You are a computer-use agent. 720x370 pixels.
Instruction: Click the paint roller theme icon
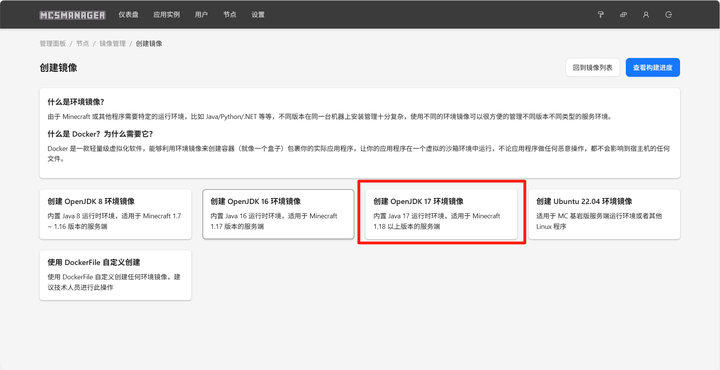click(600, 15)
